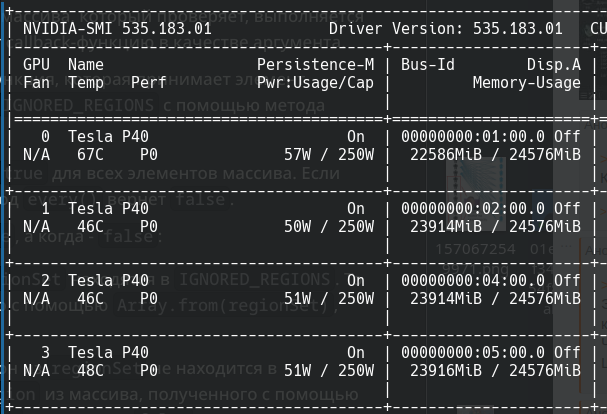Click the 'Memory-Usage' column header
The width and height of the screenshot is (607, 414).
pyautogui.click(x=526, y=82)
